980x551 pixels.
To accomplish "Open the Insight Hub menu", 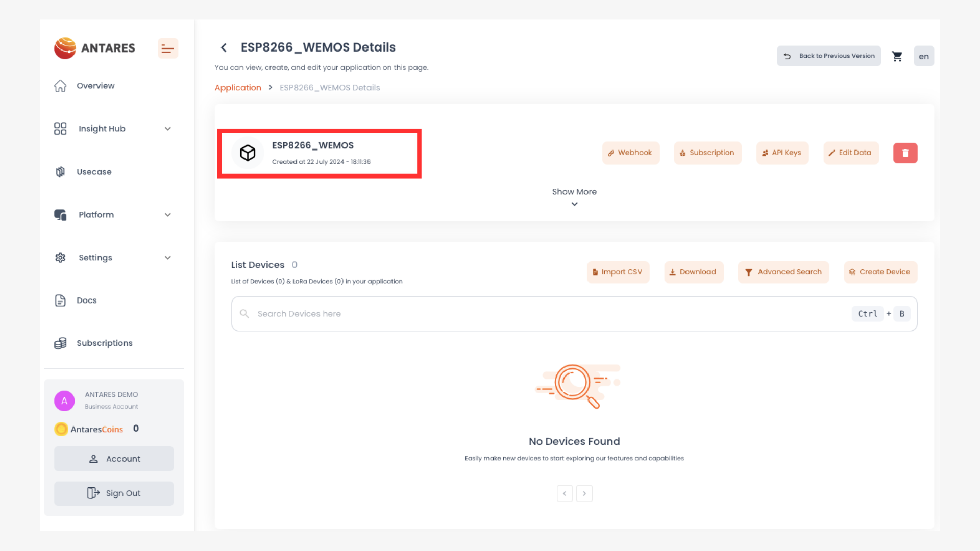I will tap(102, 129).
